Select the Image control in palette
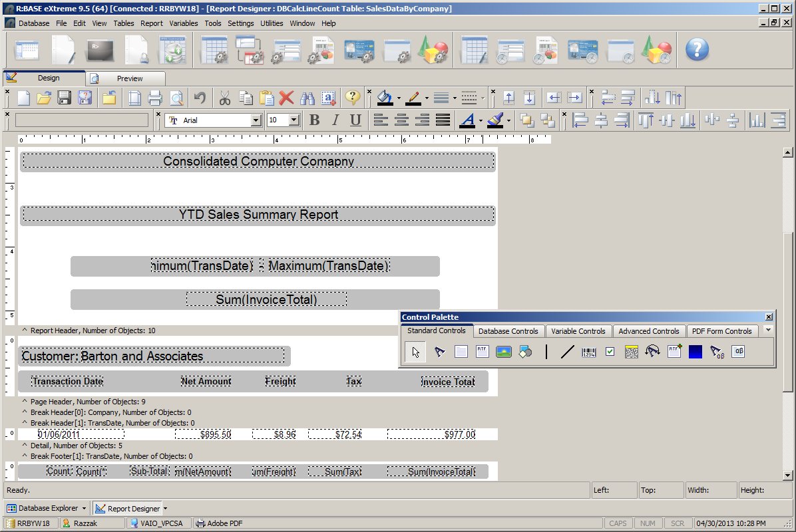796x532 pixels. (503, 352)
